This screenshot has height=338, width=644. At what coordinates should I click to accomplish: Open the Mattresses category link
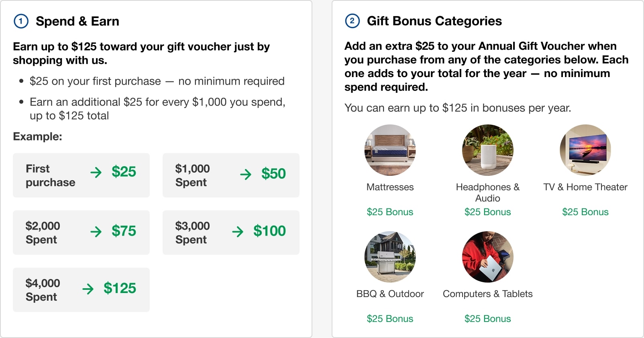point(390,187)
